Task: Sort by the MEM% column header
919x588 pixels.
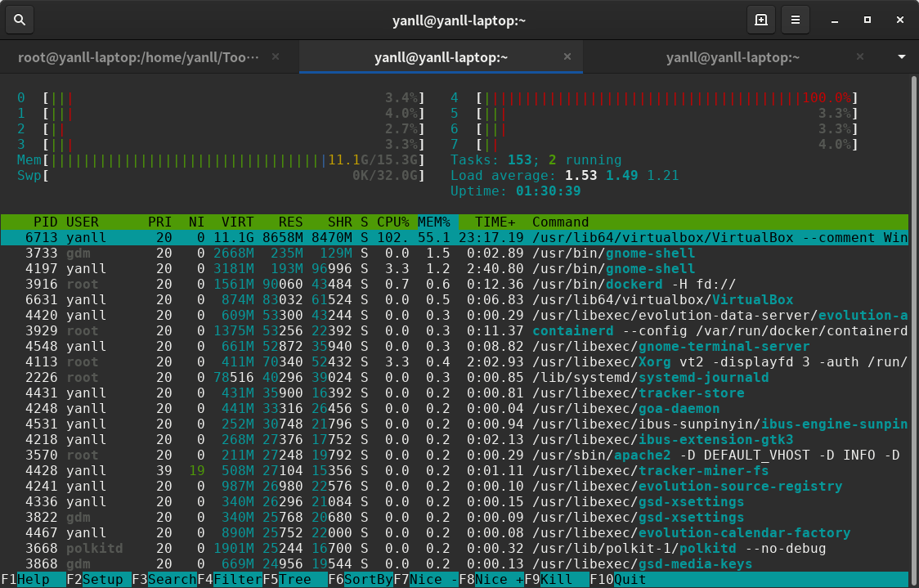Action: coord(433,222)
